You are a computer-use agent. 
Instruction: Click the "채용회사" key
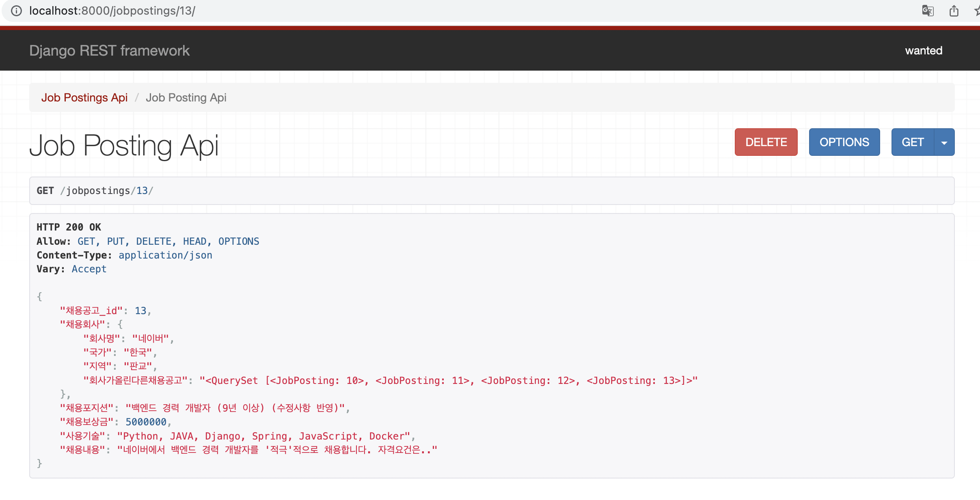(x=82, y=325)
